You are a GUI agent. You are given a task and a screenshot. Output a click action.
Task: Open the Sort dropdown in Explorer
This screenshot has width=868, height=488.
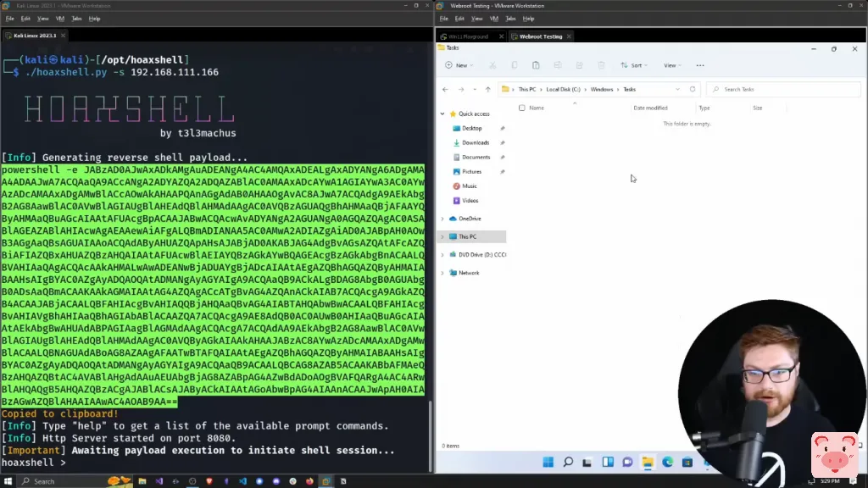[634, 65]
